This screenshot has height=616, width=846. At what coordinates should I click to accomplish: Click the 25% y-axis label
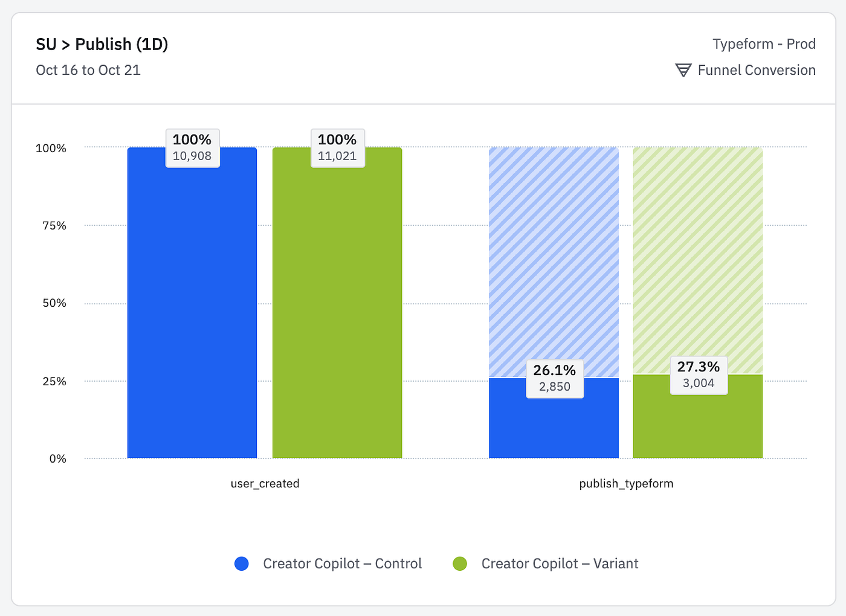54,382
